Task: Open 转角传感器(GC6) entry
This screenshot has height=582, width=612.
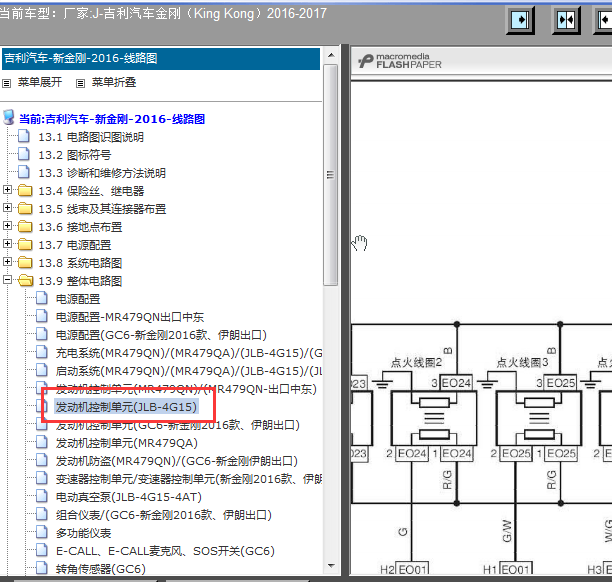Action: [101, 569]
